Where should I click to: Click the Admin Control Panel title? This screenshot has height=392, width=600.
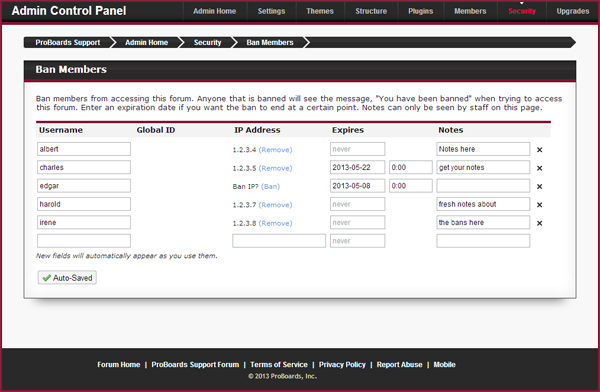tap(69, 11)
